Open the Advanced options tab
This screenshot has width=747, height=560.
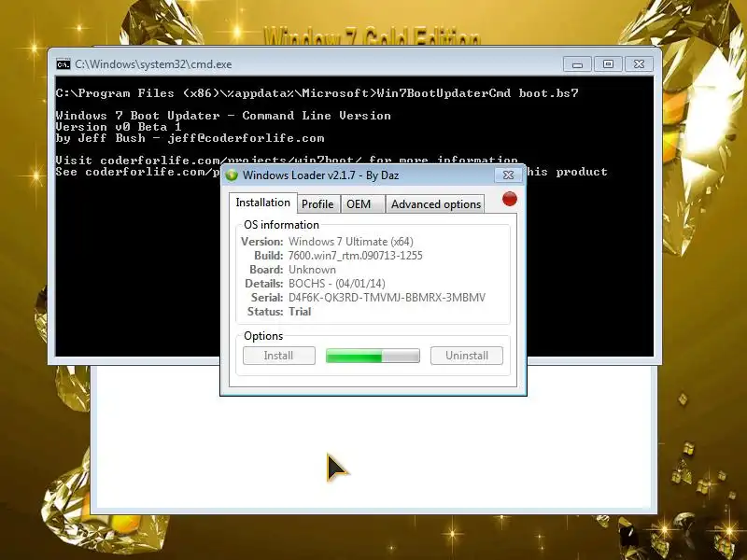click(x=436, y=204)
